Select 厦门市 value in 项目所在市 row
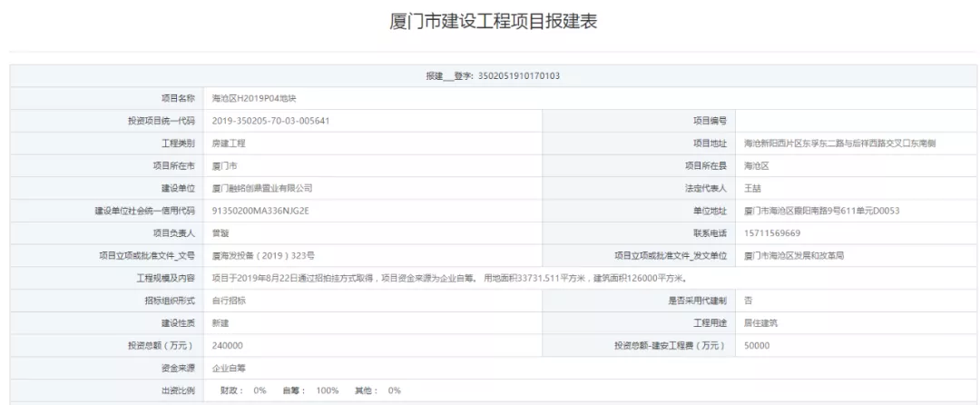The image size is (980, 405). pyautogui.click(x=224, y=166)
